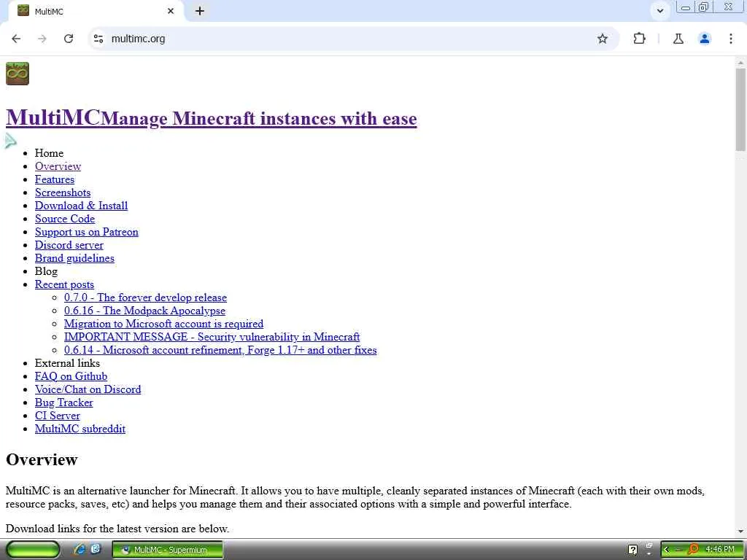Open Support us on Patreon link
This screenshot has height=560, width=747.
tap(86, 232)
